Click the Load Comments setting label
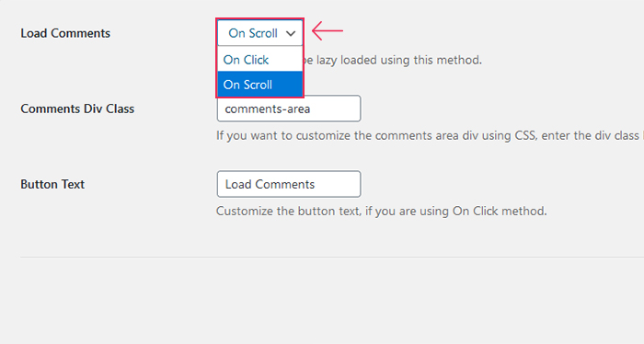The image size is (644, 344). pos(65,33)
